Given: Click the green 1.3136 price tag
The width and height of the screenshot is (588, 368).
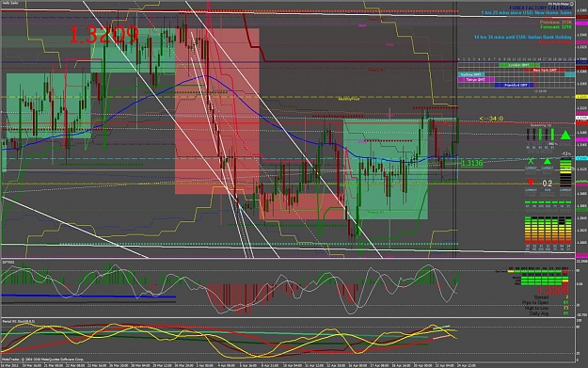Looking at the screenshot, I should 471,163.
